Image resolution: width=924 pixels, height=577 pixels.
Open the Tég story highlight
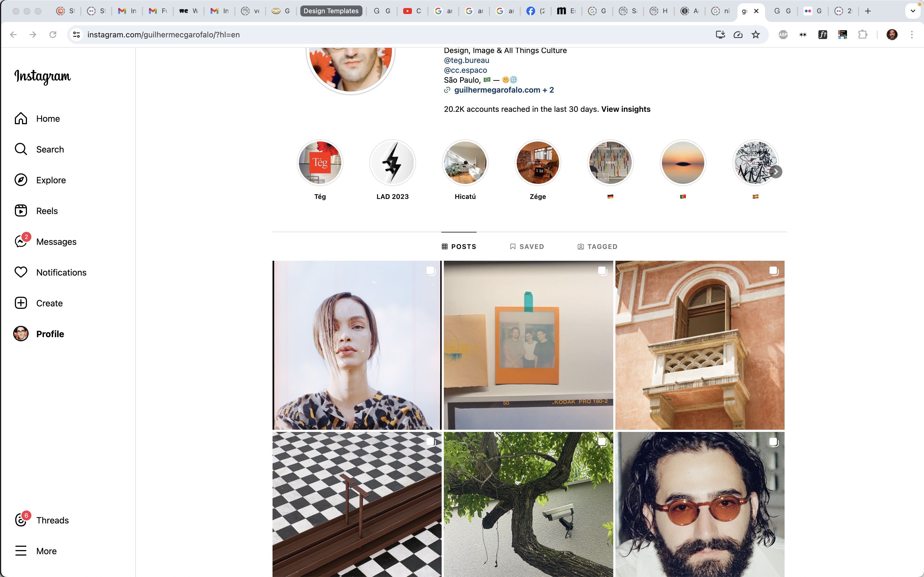coord(320,163)
